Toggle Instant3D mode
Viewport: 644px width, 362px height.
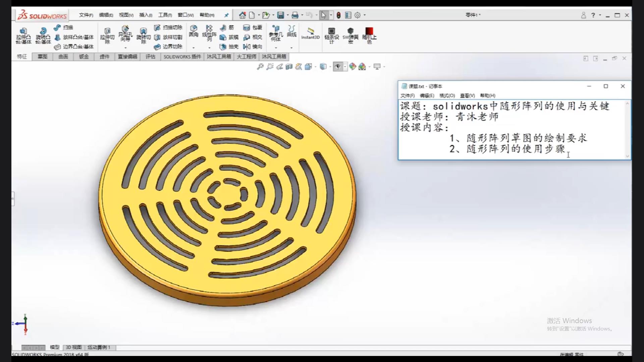(x=310, y=33)
